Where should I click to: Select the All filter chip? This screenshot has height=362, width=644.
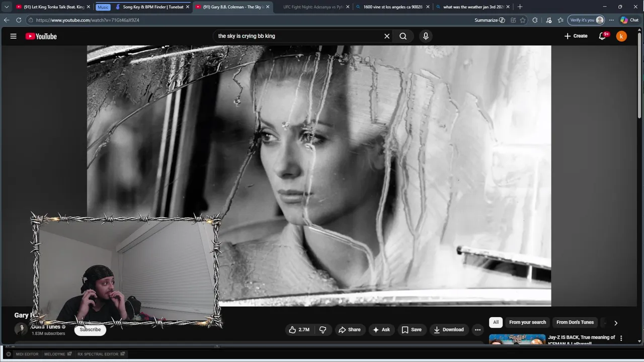tap(496, 322)
